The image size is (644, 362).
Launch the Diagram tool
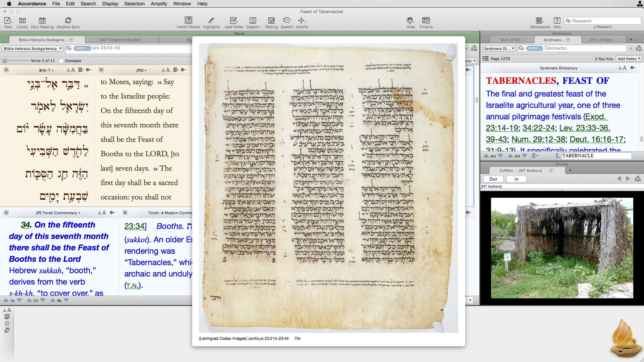(253, 21)
